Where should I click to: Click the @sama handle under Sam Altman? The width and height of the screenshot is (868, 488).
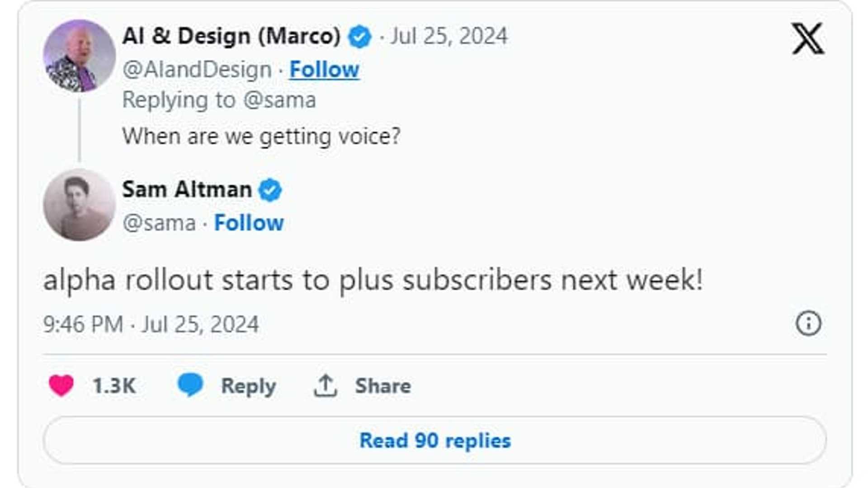coord(159,223)
